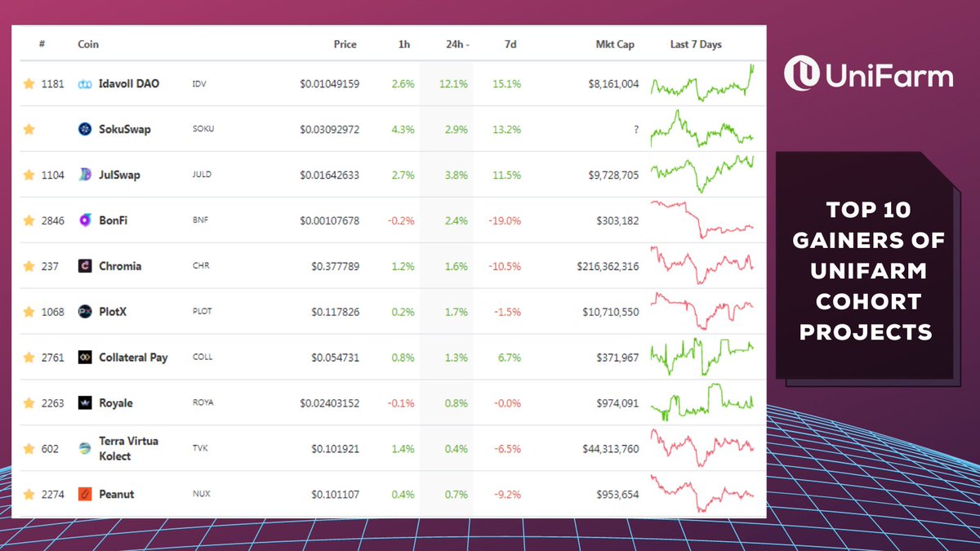Viewport: 980px width, 551px height.
Task: Click the Peanut coin logo
Action: [x=85, y=495]
